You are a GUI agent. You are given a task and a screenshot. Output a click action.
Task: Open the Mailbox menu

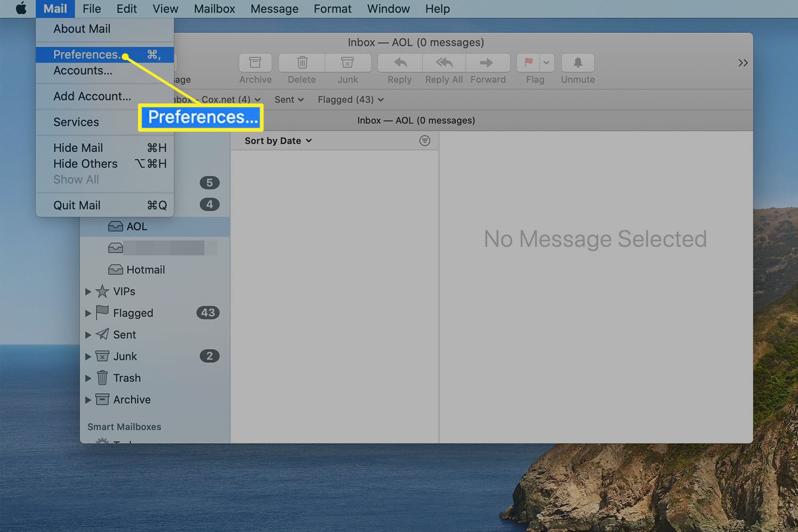coord(214,9)
